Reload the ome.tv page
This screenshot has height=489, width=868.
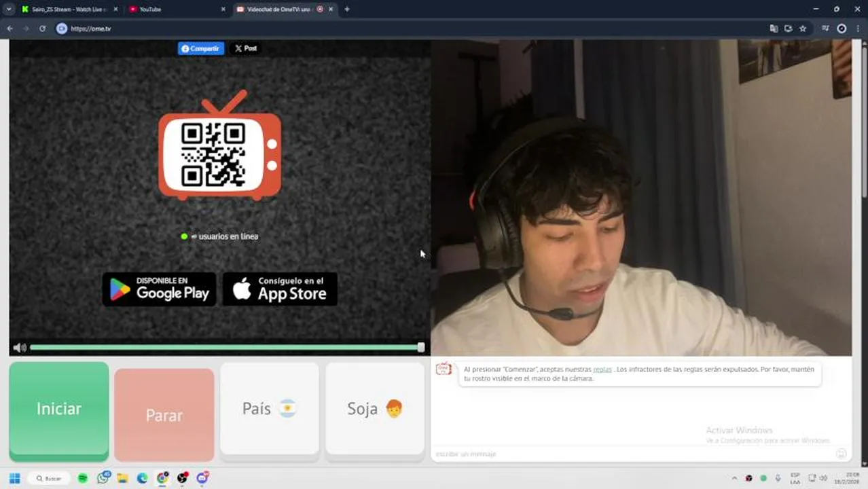point(42,29)
